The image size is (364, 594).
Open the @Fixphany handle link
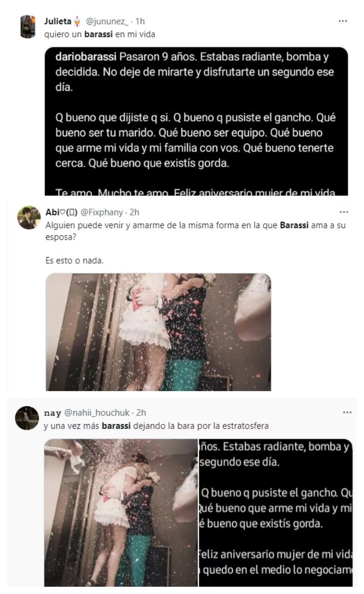tap(102, 212)
